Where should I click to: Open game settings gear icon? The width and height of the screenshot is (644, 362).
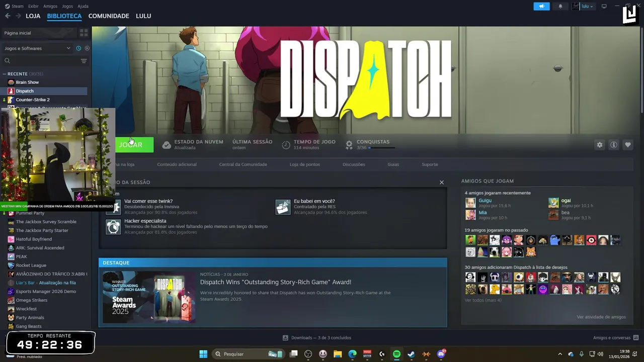click(x=600, y=145)
